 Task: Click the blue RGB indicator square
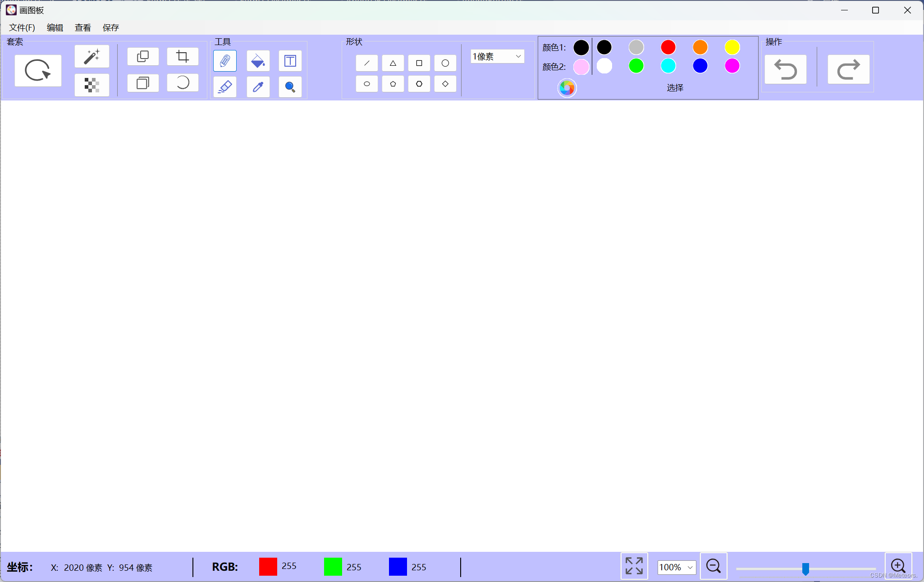point(398,567)
